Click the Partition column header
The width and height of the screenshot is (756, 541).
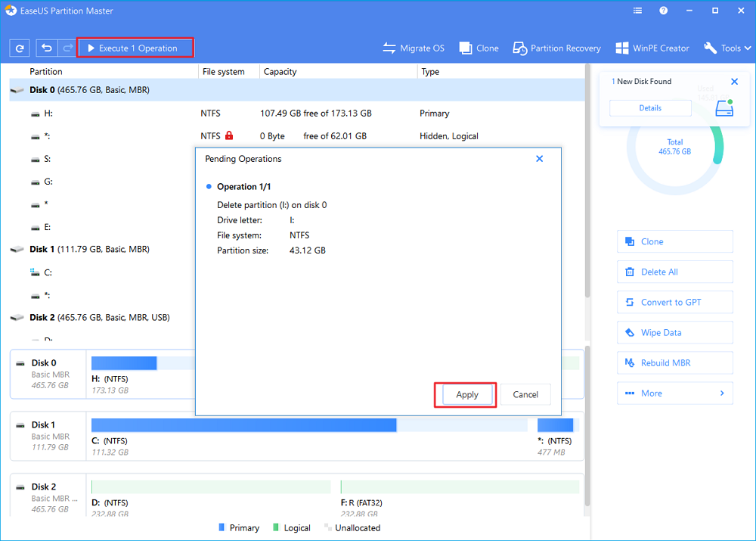46,71
